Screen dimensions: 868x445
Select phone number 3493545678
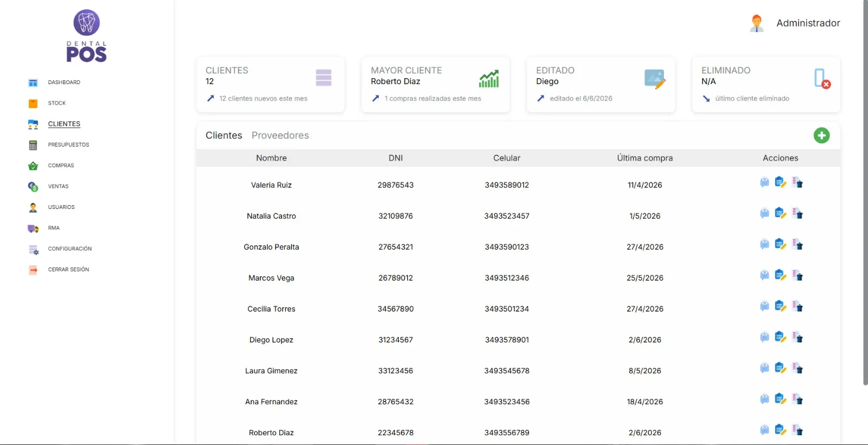click(507, 371)
